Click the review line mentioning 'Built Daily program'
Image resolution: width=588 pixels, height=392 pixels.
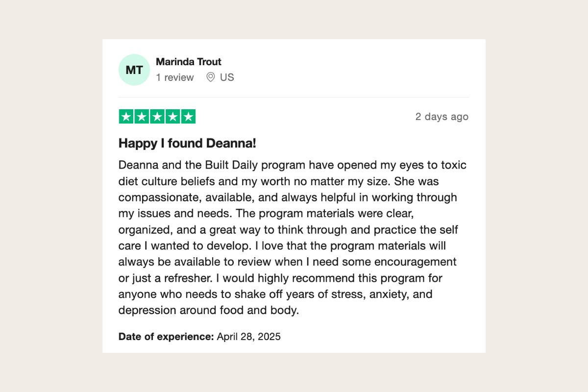[x=293, y=165]
